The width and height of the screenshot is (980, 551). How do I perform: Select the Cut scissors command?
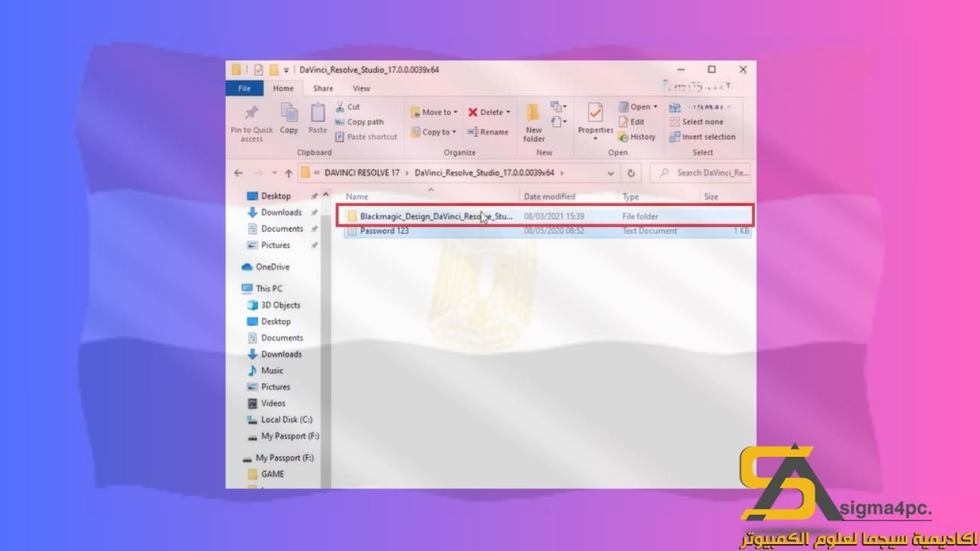(347, 107)
